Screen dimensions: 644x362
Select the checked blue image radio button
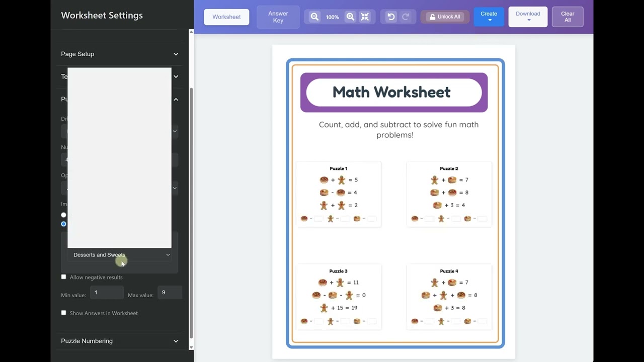[63, 224]
